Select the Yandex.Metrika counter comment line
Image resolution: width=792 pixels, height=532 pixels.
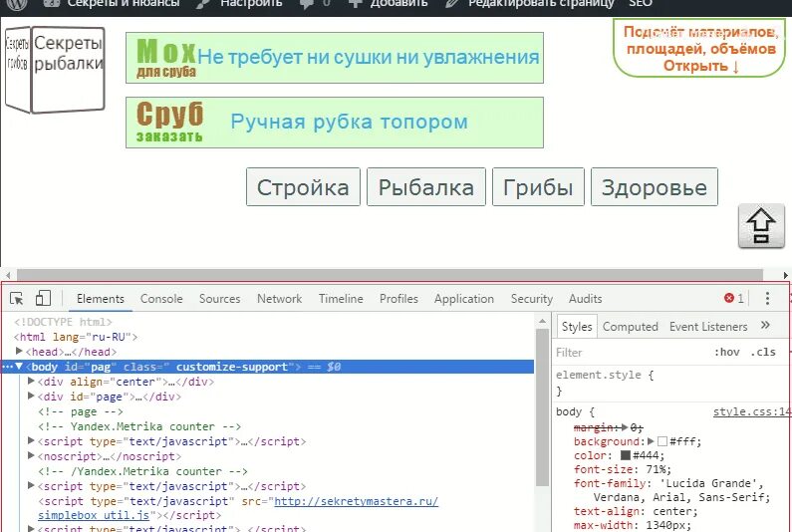point(139,426)
